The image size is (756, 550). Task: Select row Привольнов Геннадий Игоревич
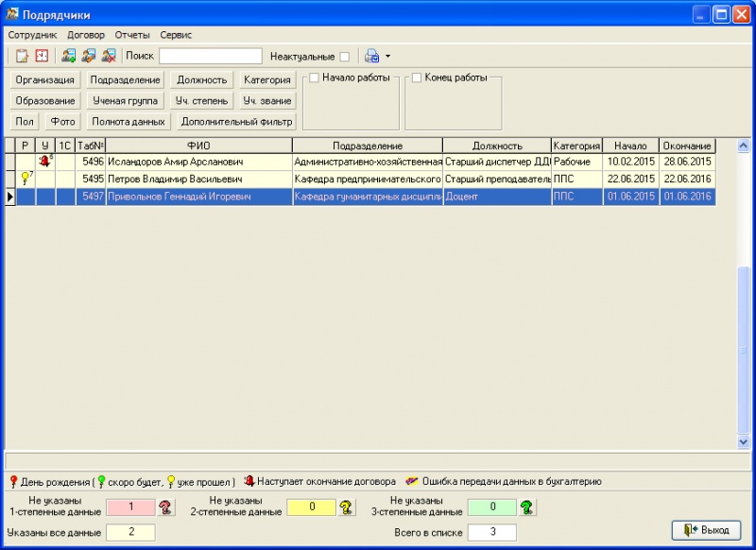pyautogui.click(x=360, y=197)
